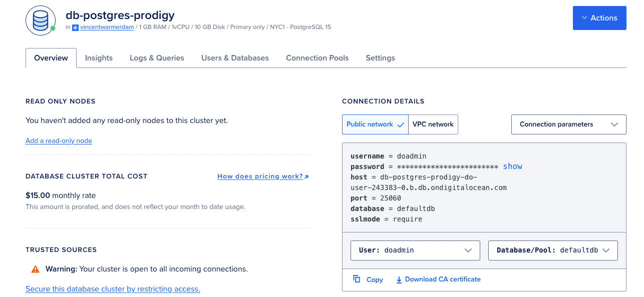
Task: Click the blue DigitalOcean team icon
Action: click(76, 27)
